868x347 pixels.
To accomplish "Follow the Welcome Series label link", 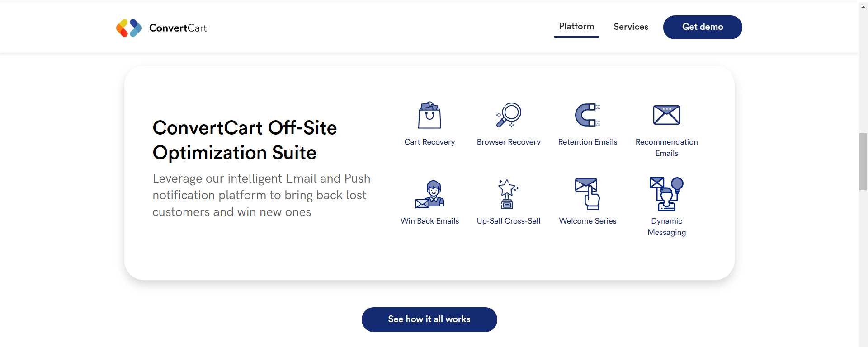I will pyautogui.click(x=587, y=221).
